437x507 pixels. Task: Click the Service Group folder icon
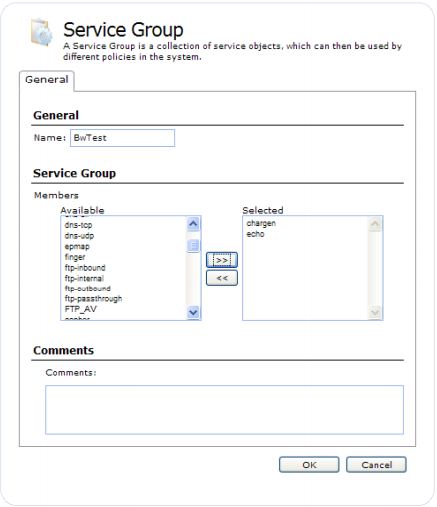coord(41,32)
